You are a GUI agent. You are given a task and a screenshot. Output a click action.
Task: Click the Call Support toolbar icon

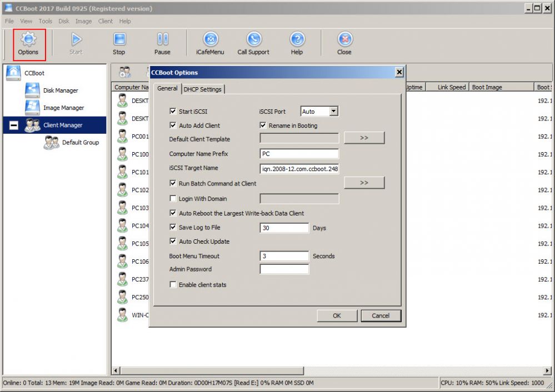click(254, 39)
